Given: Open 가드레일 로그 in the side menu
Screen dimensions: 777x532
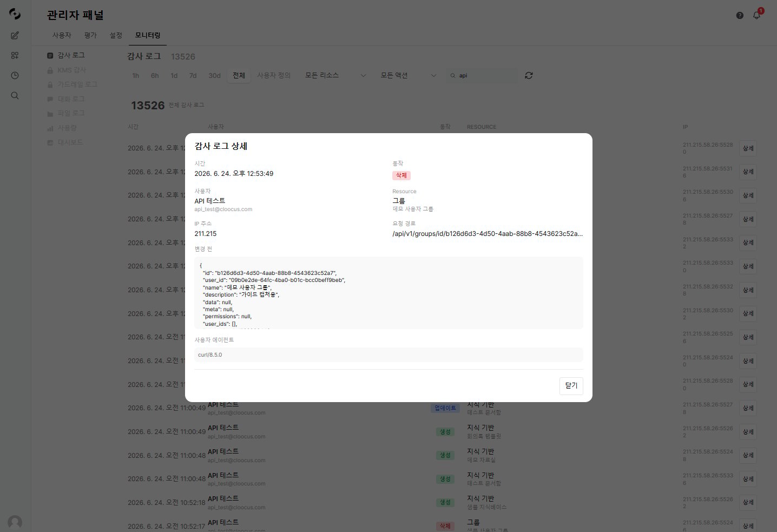Looking at the screenshot, I should click(77, 84).
